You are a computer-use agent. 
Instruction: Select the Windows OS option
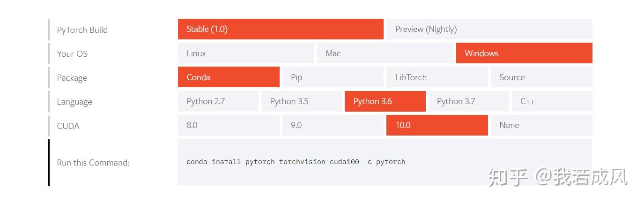(524, 53)
